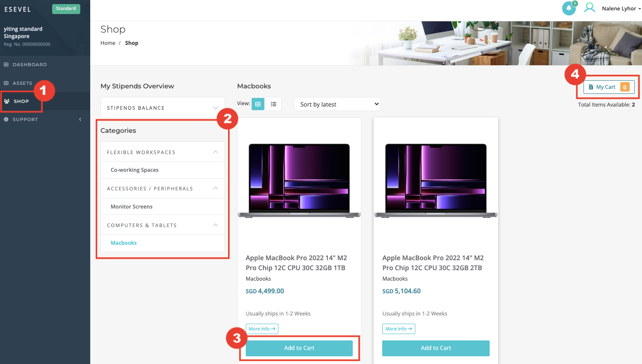Click the Dashboard grid icon in sidebar

(6, 65)
